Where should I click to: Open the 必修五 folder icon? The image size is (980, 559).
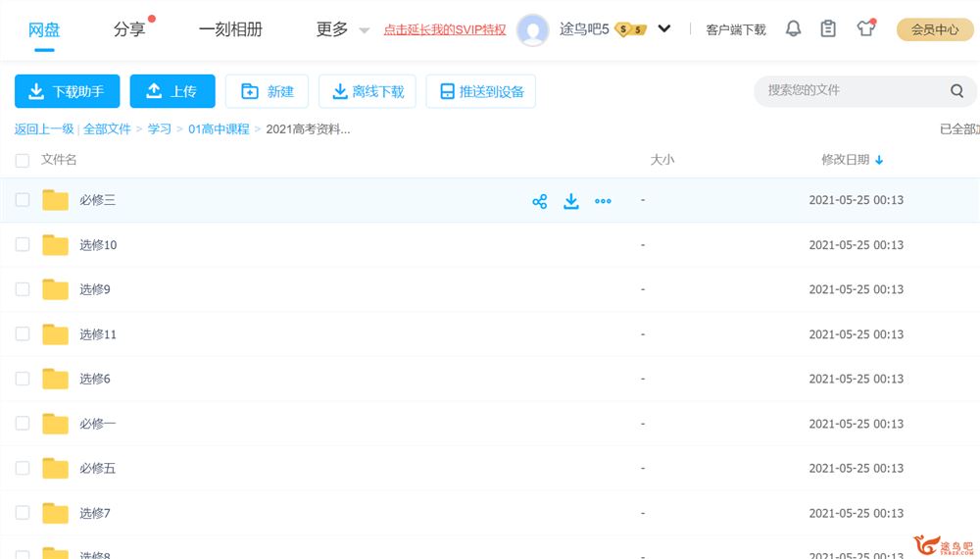point(55,469)
